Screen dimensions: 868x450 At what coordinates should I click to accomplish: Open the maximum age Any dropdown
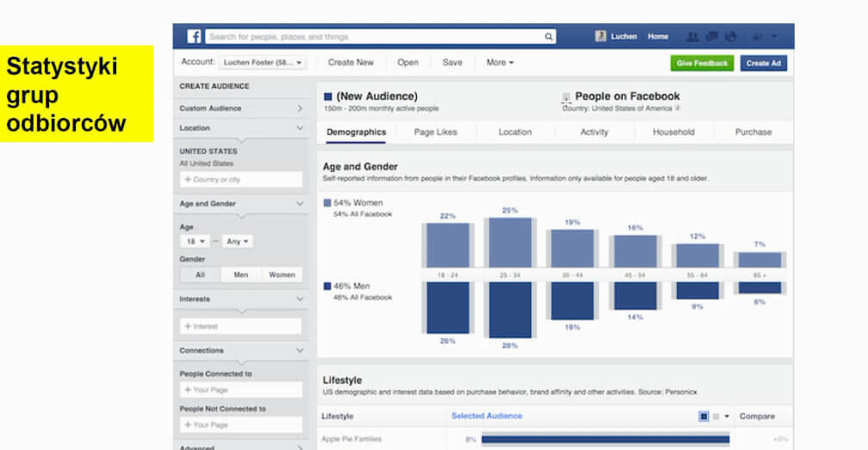click(x=237, y=242)
